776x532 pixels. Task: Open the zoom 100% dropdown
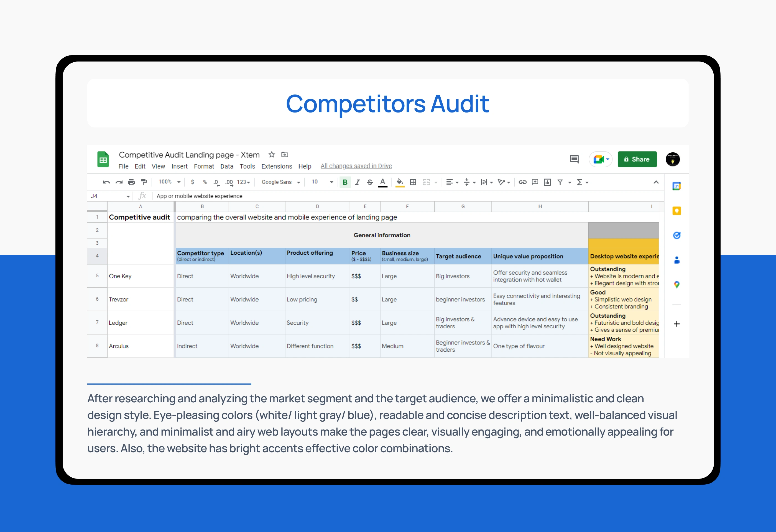tap(169, 182)
